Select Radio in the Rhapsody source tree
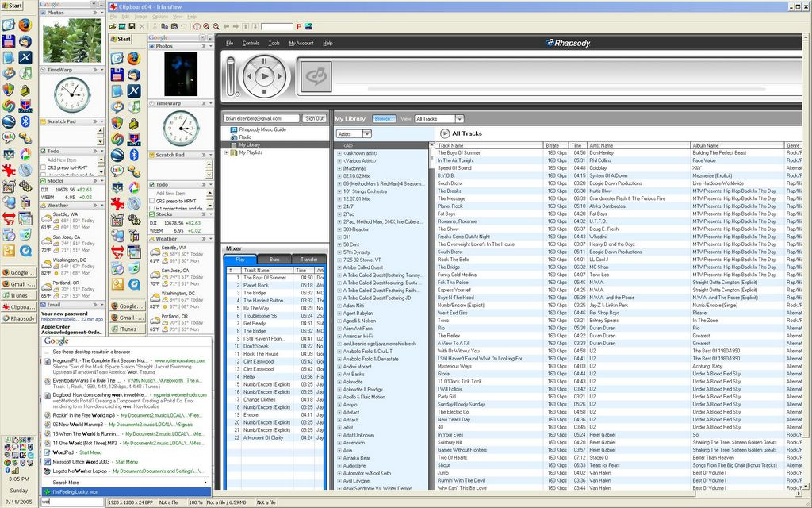Image resolution: width=812 pixels, height=508 pixels. click(245, 137)
